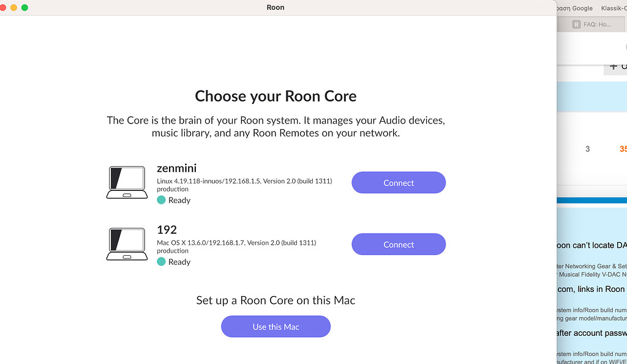Click the Roon window title bar

276,7
